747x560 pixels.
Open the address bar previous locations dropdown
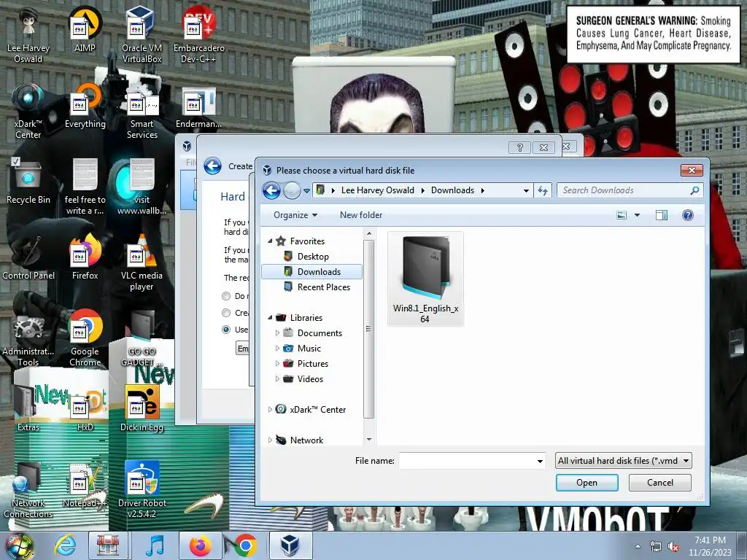[x=526, y=190]
